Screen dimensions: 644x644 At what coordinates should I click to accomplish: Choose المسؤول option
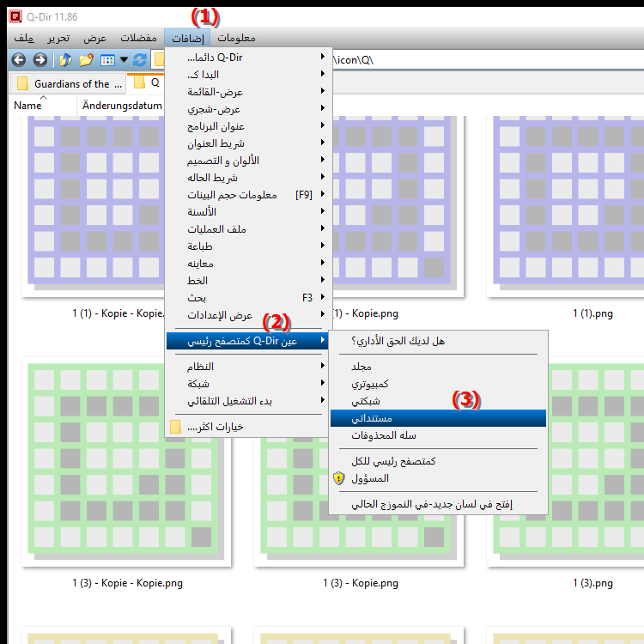tap(438, 478)
